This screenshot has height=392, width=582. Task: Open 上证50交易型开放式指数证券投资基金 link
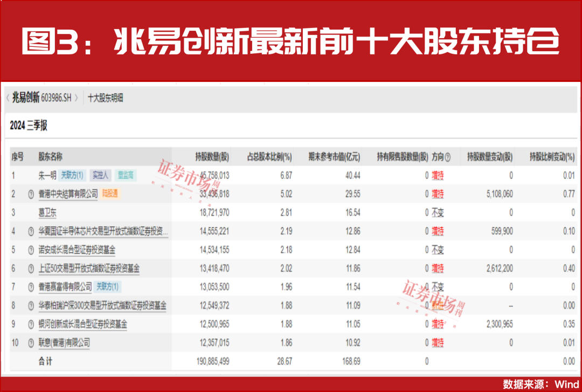(89, 269)
